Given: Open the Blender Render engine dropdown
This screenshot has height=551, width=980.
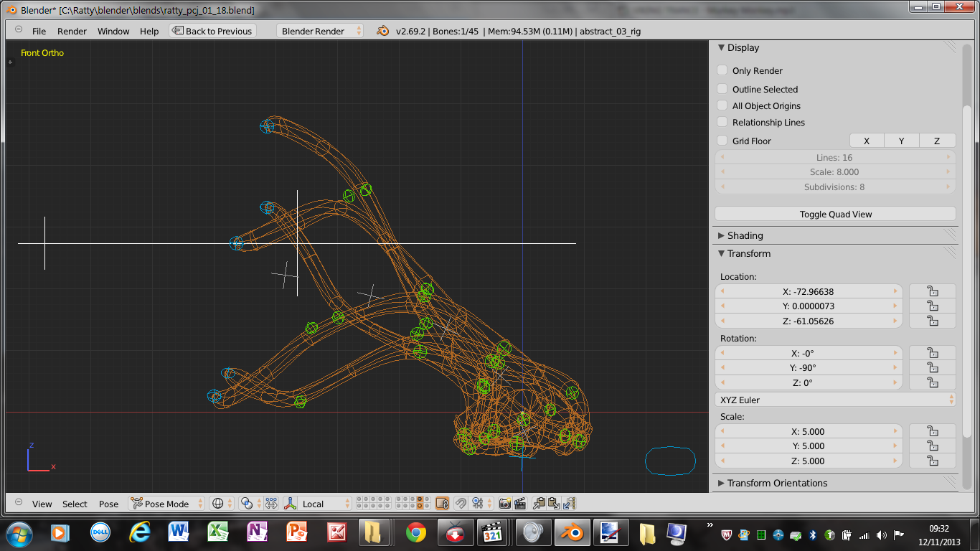Looking at the screenshot, I should 320,31.
